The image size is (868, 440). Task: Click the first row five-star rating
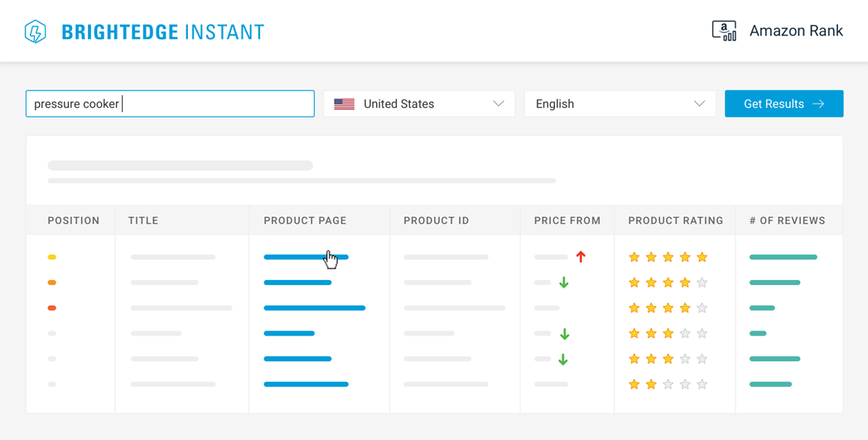[668, 258]
